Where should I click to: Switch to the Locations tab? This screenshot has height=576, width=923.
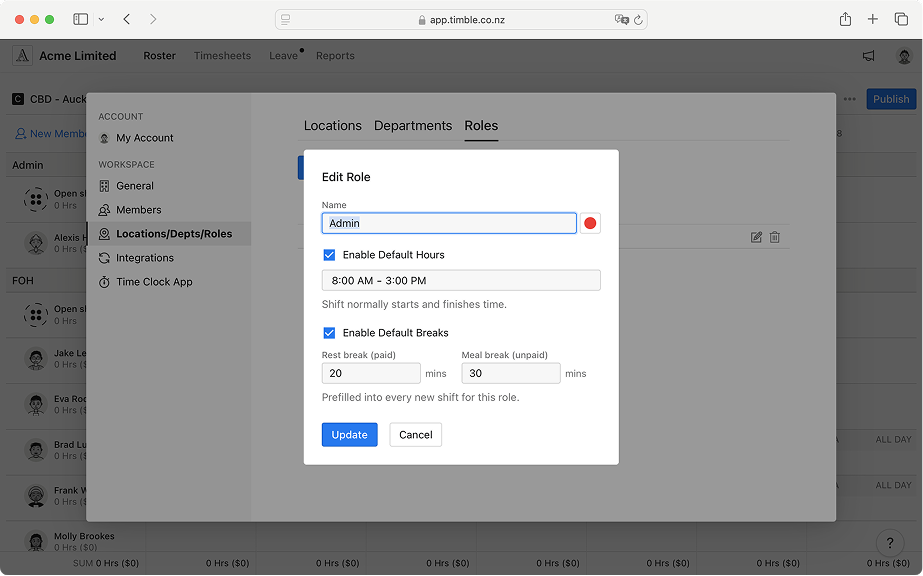click(333, 126)
